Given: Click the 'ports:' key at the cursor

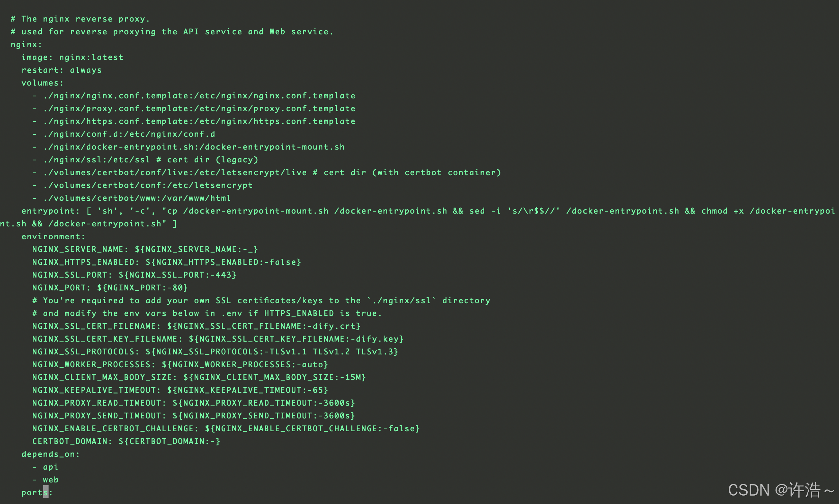Looking at the screenshot, I should [x=37, y=493].
